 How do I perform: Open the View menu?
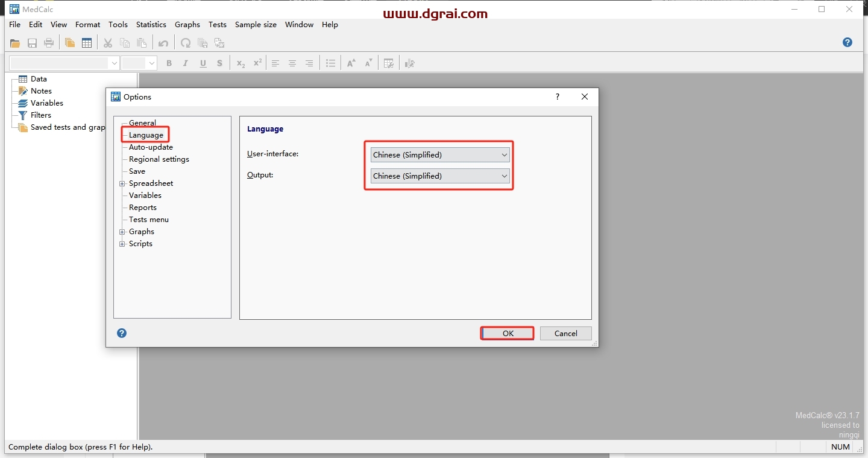(59, 25)
